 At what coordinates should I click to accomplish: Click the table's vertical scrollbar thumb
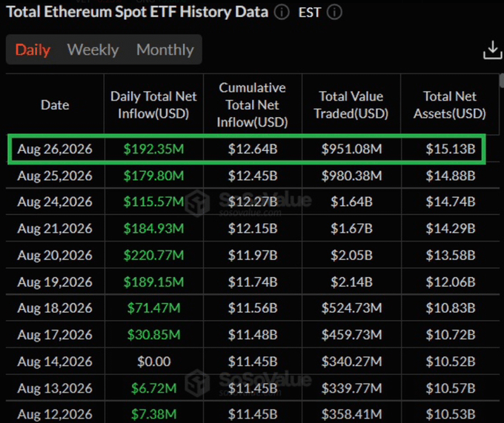[502, 80]
